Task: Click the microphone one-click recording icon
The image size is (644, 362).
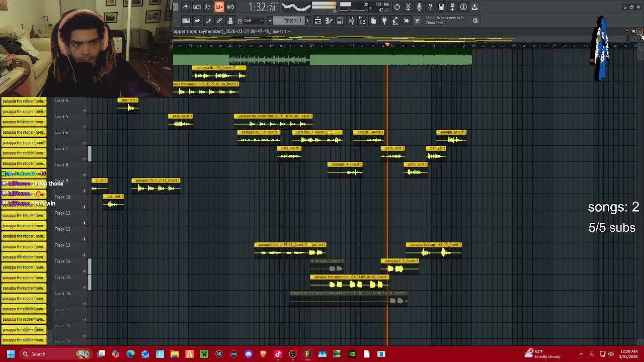Action: (419, 7)
